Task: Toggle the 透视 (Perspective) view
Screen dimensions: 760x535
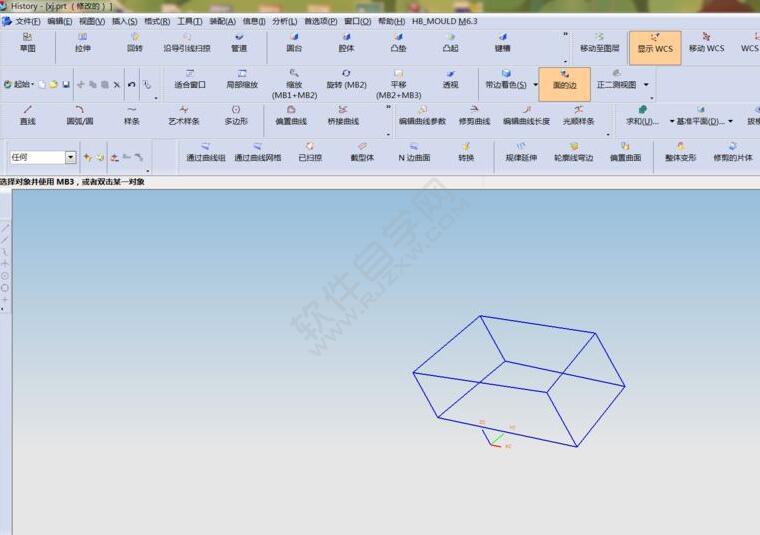Action: click(450, 79)
